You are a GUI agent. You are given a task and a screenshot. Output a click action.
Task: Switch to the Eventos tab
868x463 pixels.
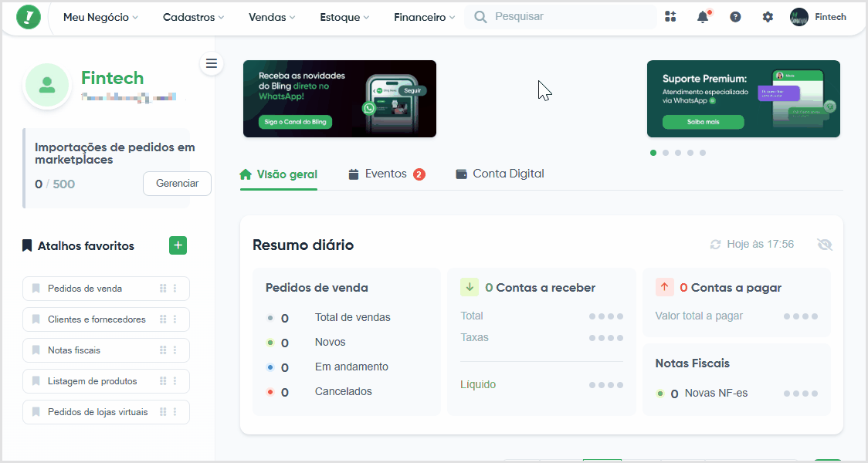coord(386,174)
